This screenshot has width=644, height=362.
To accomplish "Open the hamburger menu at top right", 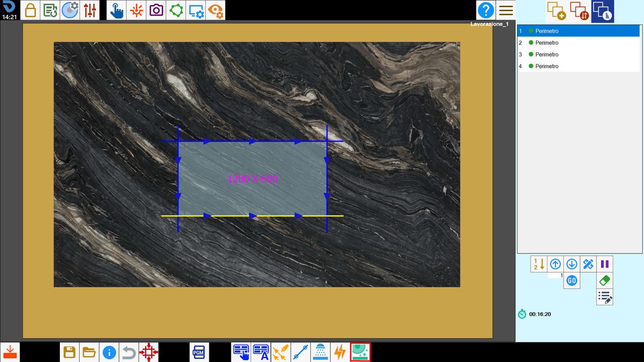I will tap(506, 10).
